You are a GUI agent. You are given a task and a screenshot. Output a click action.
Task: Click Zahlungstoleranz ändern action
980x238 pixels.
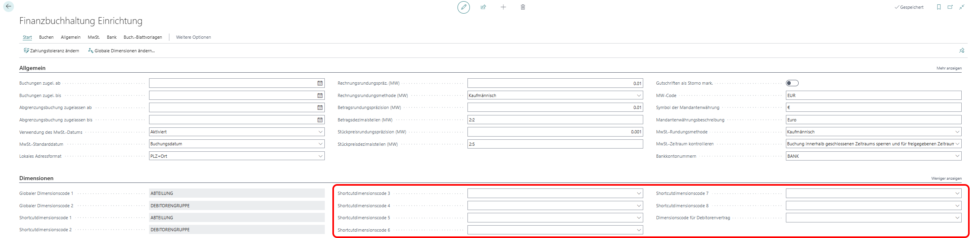click(51, 51)
